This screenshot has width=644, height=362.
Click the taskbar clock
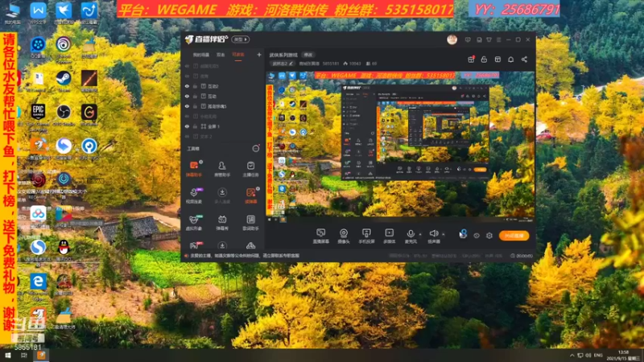[625, 356]
